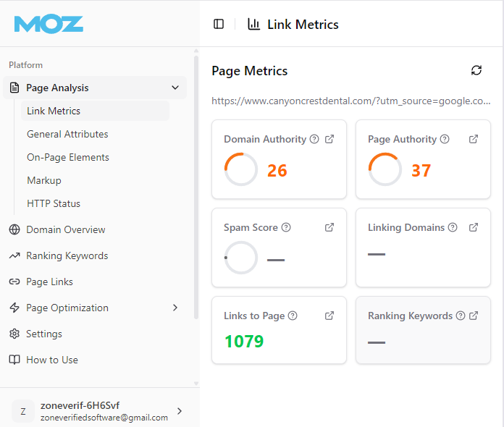Click the Link Metrics header title
504x427 pixels.
click(x=303, y=25)
